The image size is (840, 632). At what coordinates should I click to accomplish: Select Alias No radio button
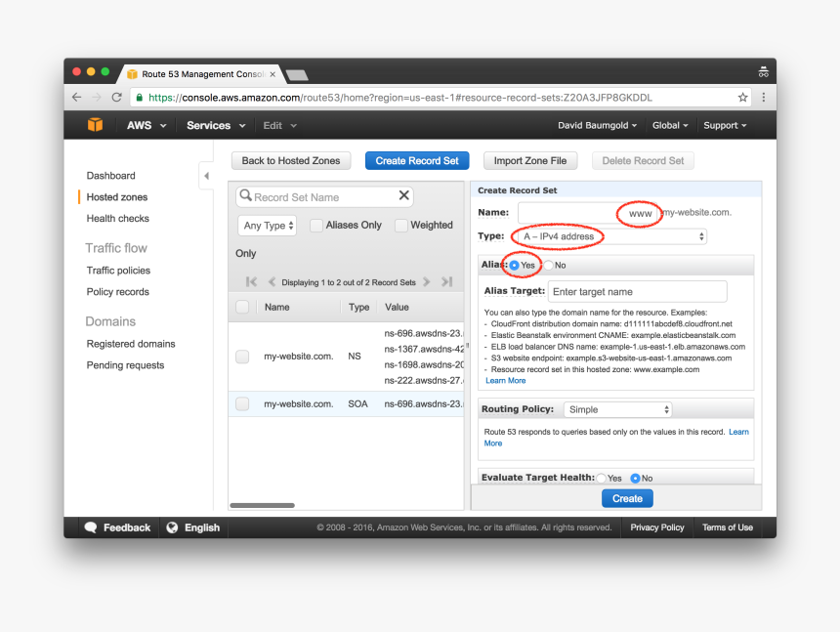point(549,265)
